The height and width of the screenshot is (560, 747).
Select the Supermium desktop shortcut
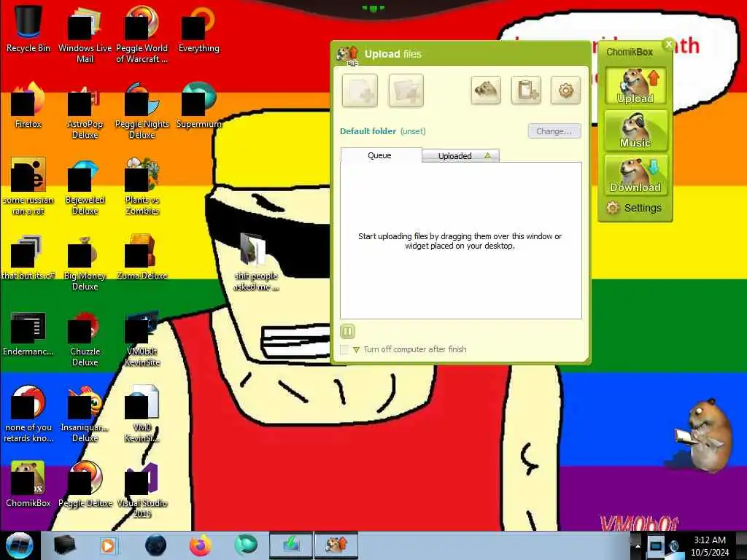coord(198,105)
